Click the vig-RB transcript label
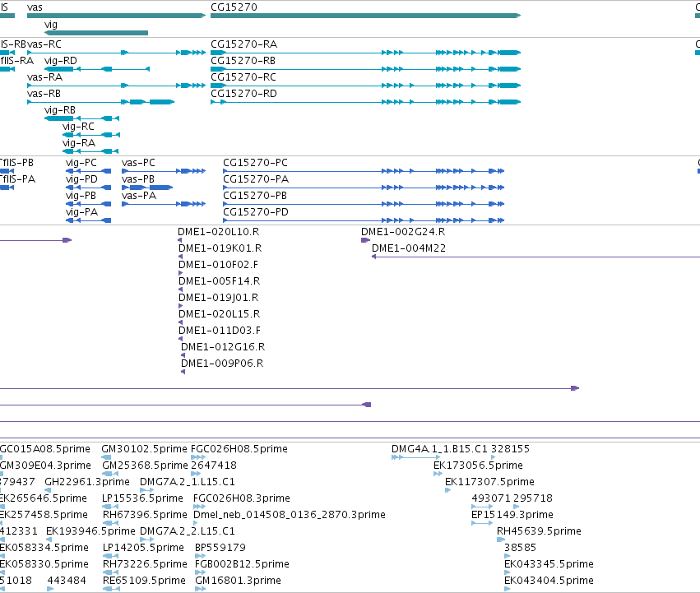700x593 pixels. click(60, 110)
